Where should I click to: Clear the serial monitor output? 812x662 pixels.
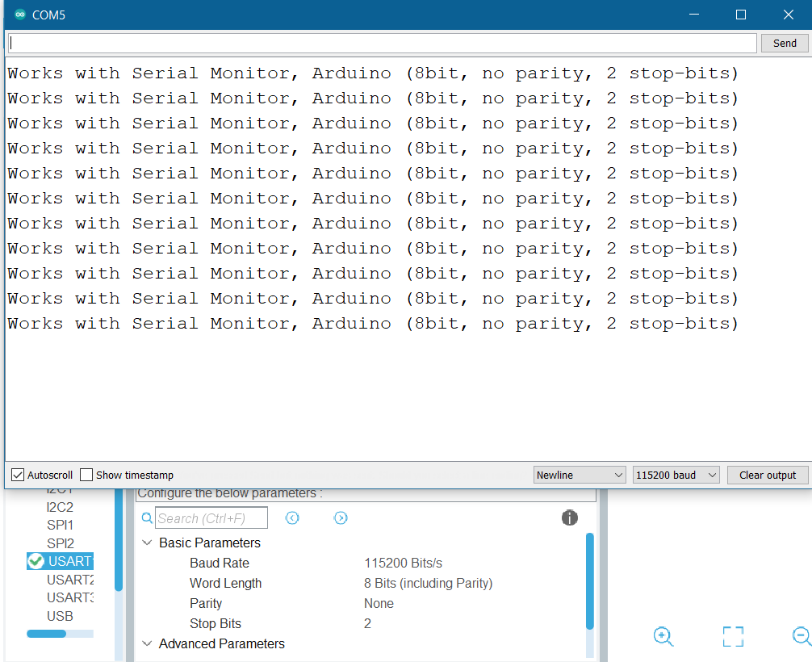[x=768, y=475]
